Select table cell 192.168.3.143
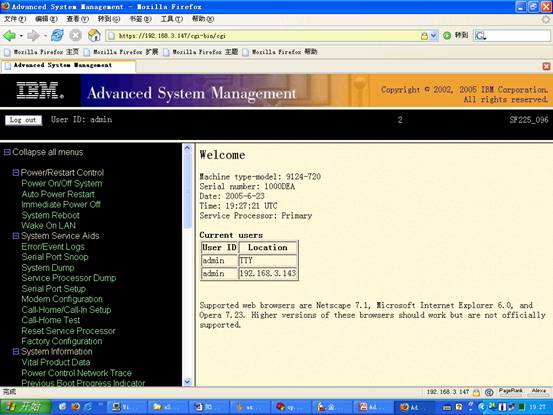The image size is (553, 415). pos(268,273)
